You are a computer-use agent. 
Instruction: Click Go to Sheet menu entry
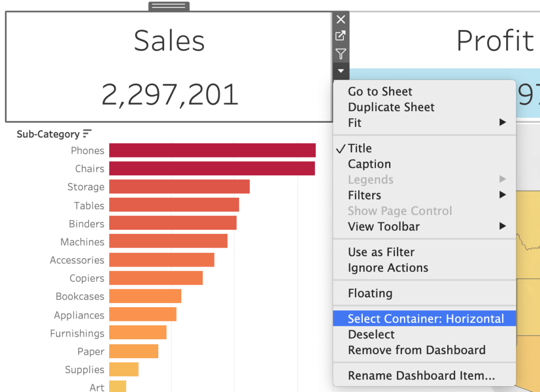[380, 92]
